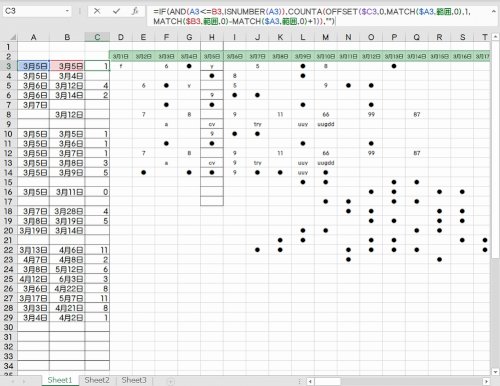Click horizontal scrollbar left arrow

310,381
